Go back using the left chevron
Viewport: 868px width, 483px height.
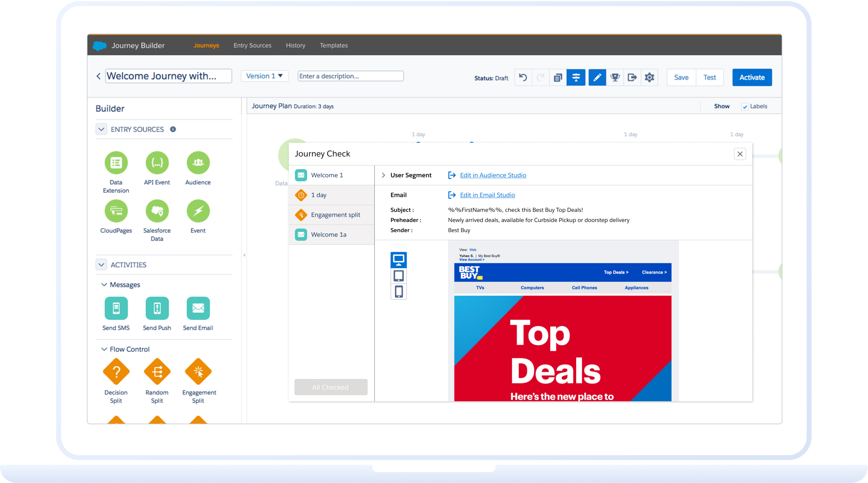[98, 76]
